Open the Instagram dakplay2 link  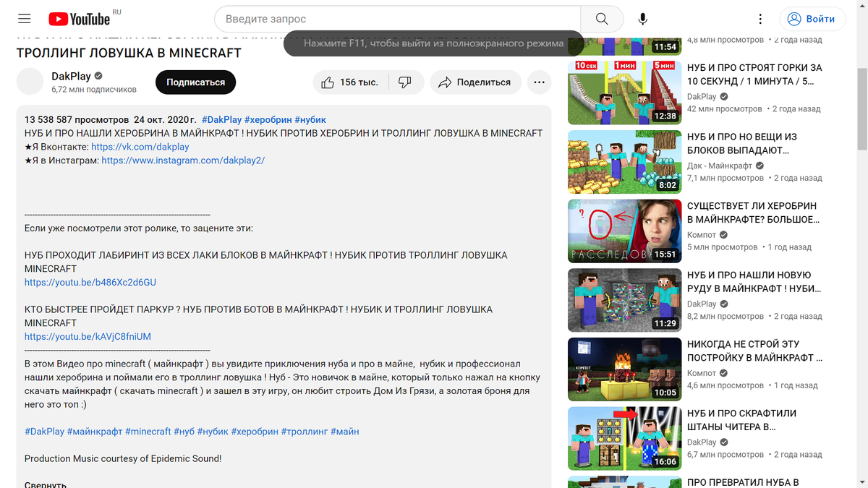(x=183, y=160)
